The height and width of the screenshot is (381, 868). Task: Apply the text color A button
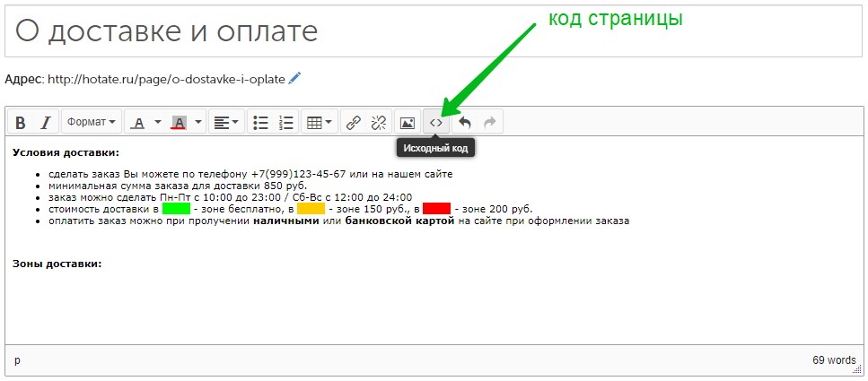(138, 122)
